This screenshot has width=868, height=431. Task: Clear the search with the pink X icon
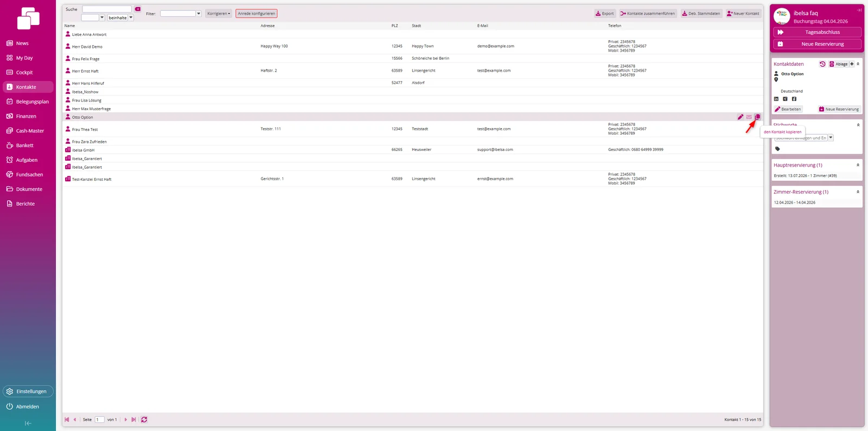tap(138, 9)
